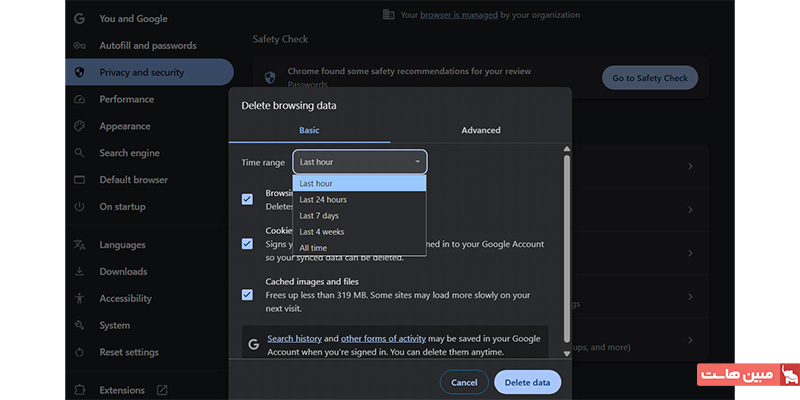Click the wrench icon for System

pos(79,325)
